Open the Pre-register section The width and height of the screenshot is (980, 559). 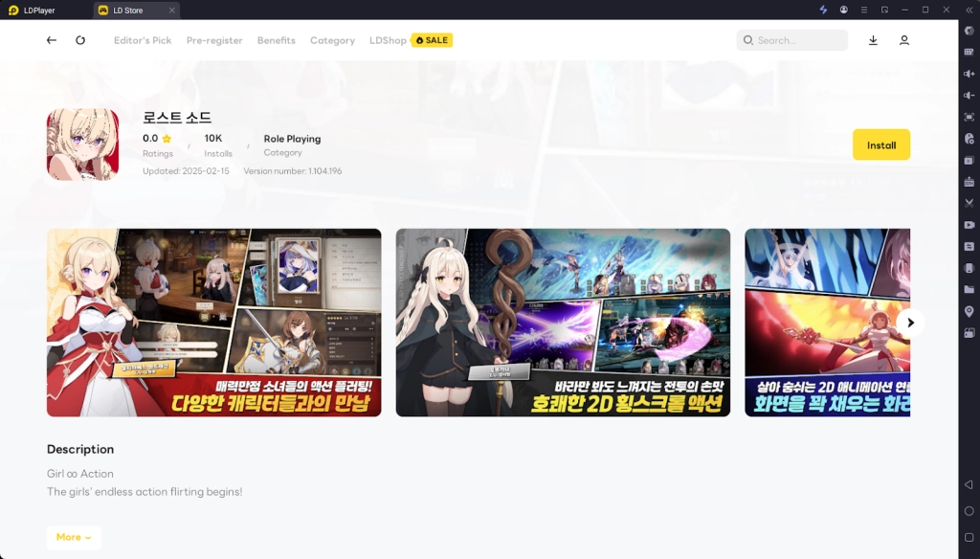click(x=214, y=40)
